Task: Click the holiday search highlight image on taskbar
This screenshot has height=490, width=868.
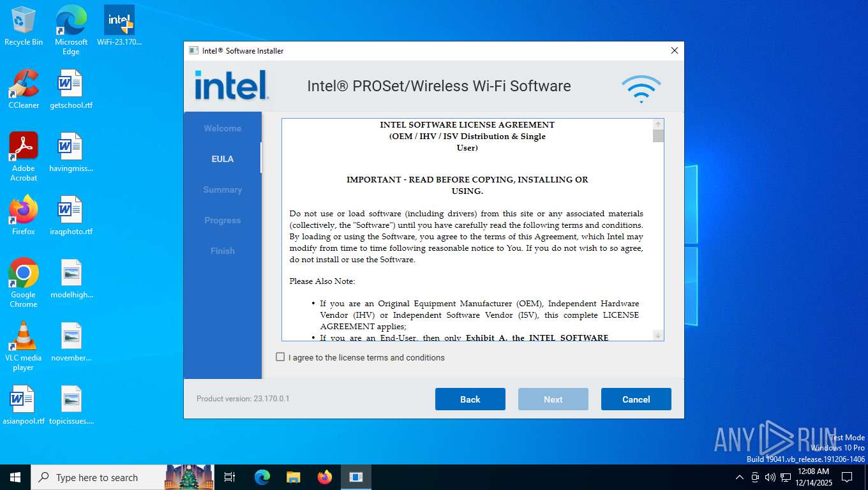Action: point(189,477)
